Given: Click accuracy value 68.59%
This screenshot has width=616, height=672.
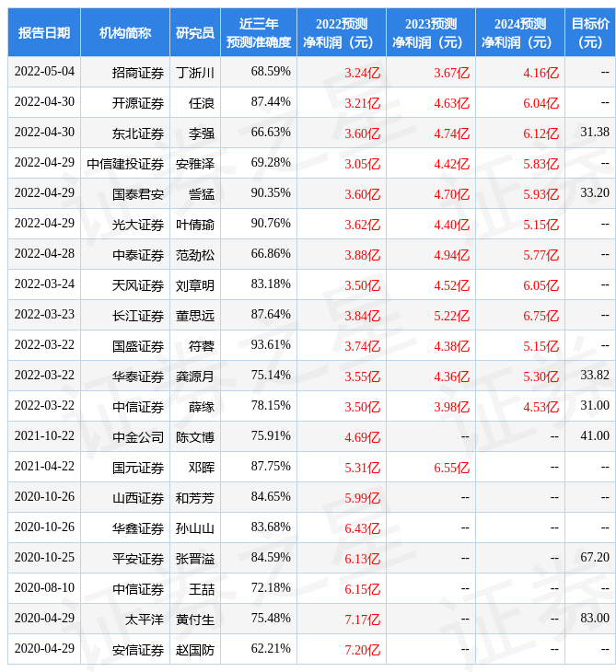Looking at the screenshot, I should (271, 72).
